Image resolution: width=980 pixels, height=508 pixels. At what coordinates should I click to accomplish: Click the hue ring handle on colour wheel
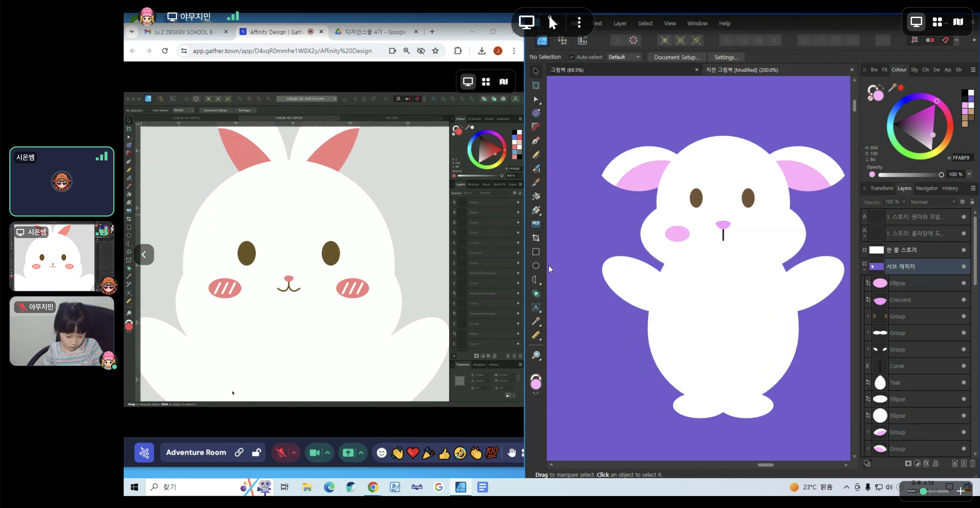pos(937,101)
